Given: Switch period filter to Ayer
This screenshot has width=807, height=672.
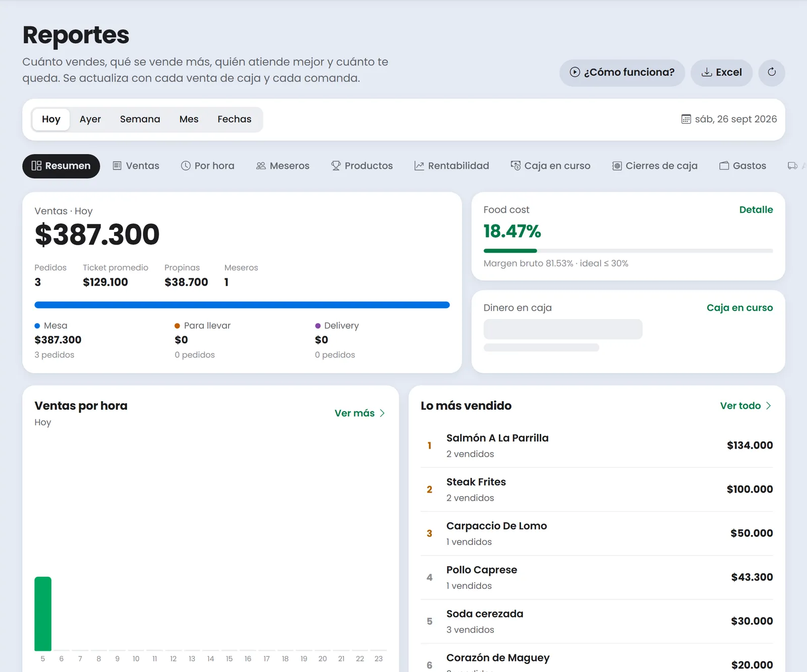Looking at the screenshot, I should pos(90,119).
